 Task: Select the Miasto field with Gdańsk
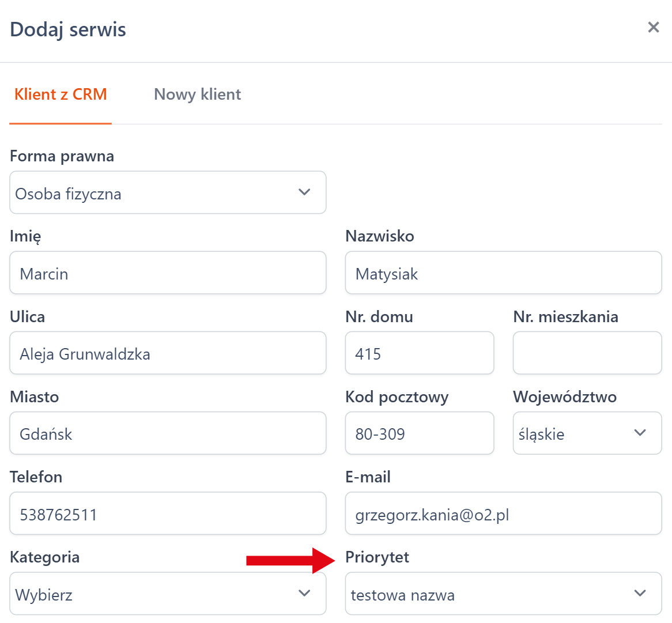tap(168, 433)
